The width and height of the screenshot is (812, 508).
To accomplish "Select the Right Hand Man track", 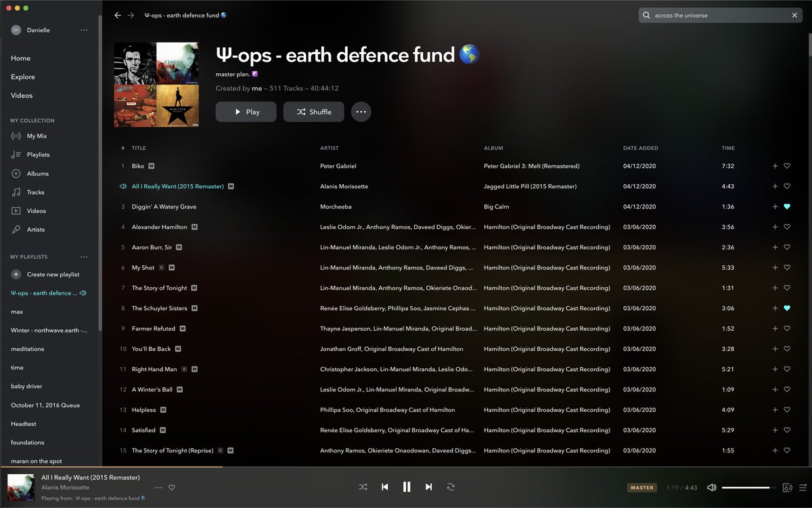I will click(x=154, y=369).
